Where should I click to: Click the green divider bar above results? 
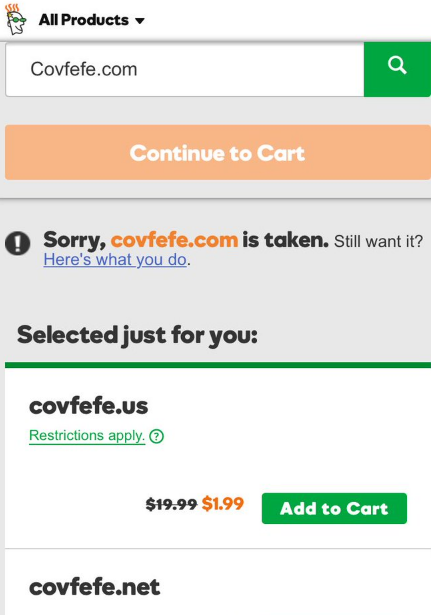click(x=218, y=365)
